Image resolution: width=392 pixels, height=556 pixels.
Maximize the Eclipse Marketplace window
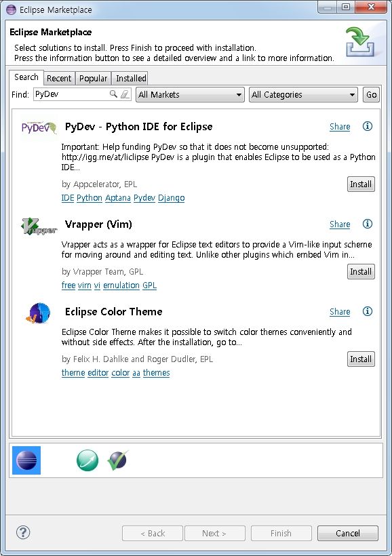pyautogui.click(x=346, y=7)
